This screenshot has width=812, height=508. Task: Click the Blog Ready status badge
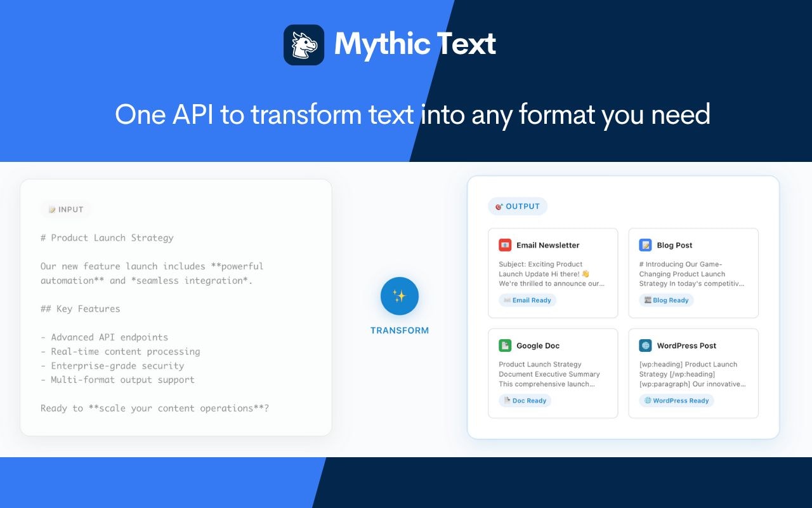click(666, 300)
